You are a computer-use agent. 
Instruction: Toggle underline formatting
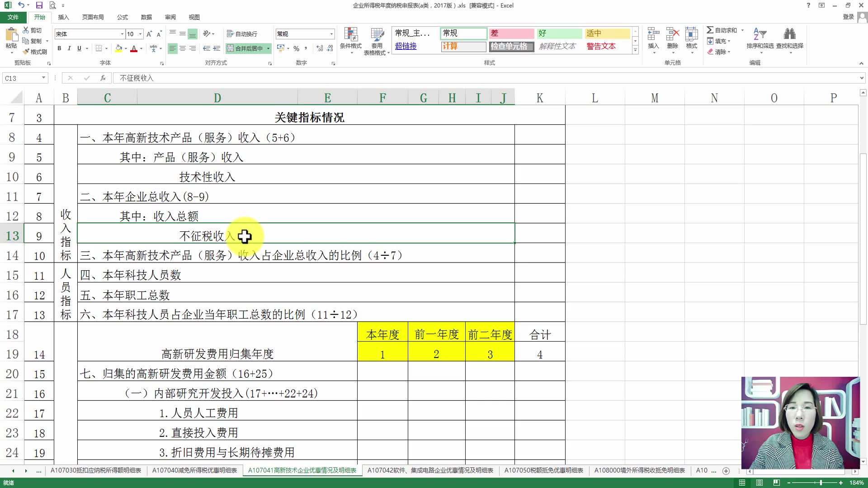[x=79, y=48]
